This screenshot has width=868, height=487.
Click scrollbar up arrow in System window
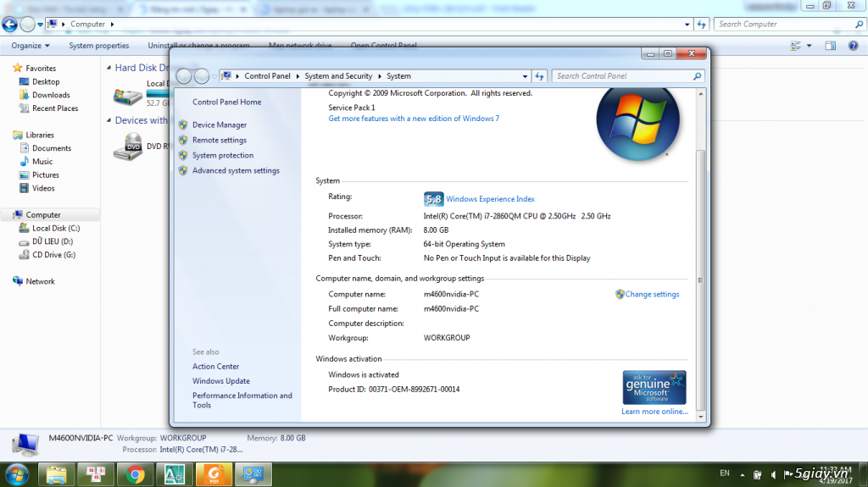click(x=701, y=94)
